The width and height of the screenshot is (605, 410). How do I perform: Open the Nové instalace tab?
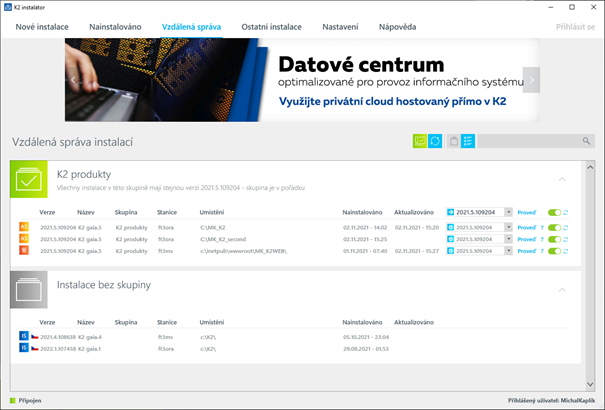click(x=42, y=27)
